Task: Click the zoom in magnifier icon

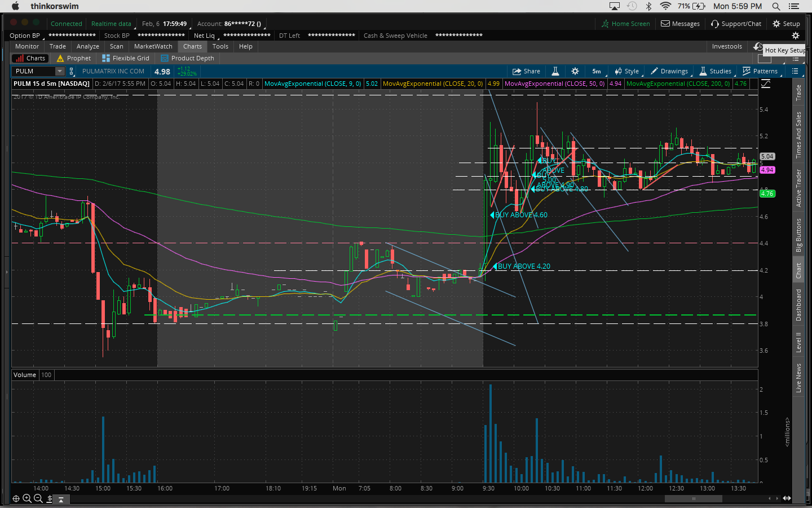Action: 27,498
